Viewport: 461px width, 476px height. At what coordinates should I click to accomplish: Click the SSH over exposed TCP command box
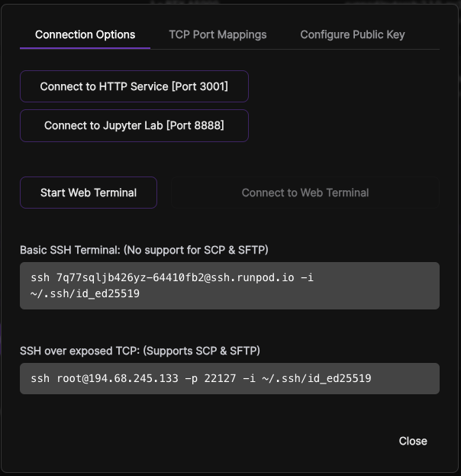pyautogui.click(x=229, y=378)
